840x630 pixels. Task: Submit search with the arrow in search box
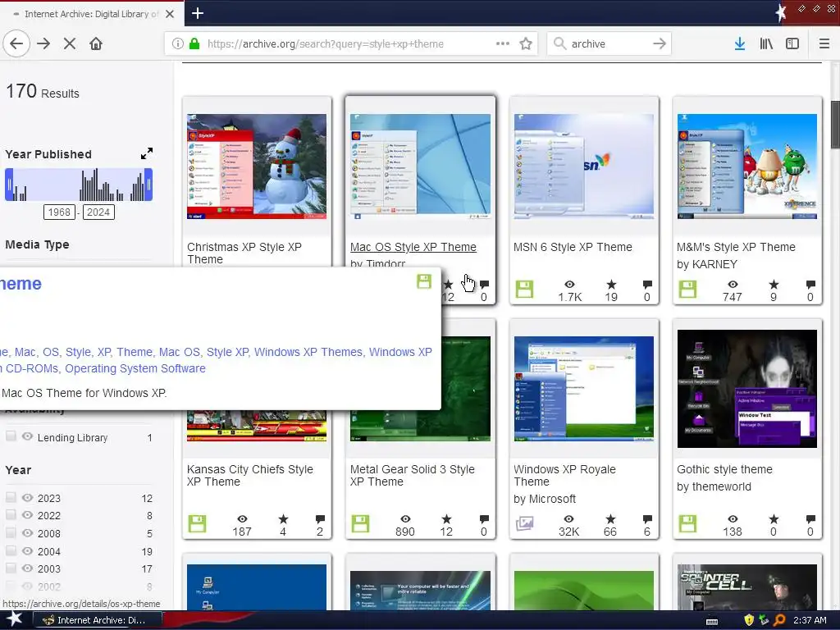[x=660, y=43]
